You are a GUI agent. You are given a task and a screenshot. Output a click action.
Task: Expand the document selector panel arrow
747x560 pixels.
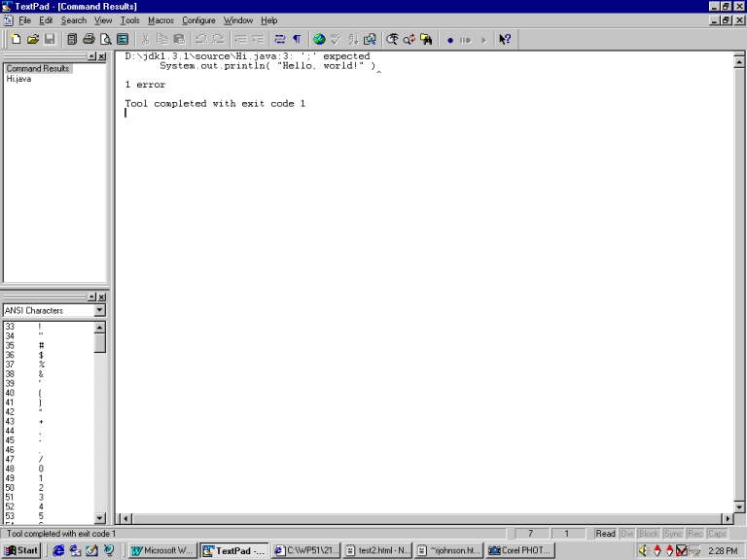pyautogui.click(x=91, y=57)
